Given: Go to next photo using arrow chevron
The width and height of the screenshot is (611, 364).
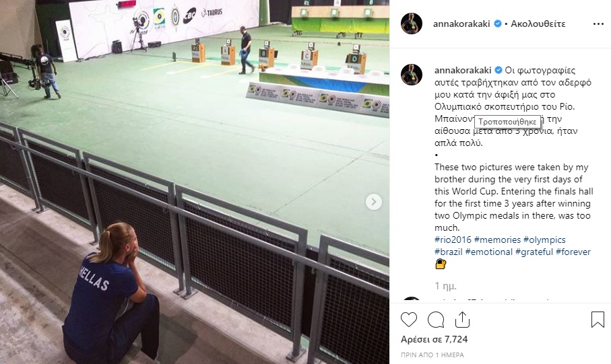Looking at the screenshot, I should (x=374, y=202).
